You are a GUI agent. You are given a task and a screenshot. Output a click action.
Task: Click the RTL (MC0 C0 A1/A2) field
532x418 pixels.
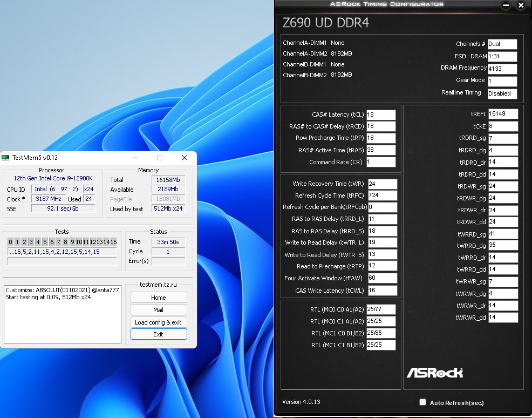point(381,309)
